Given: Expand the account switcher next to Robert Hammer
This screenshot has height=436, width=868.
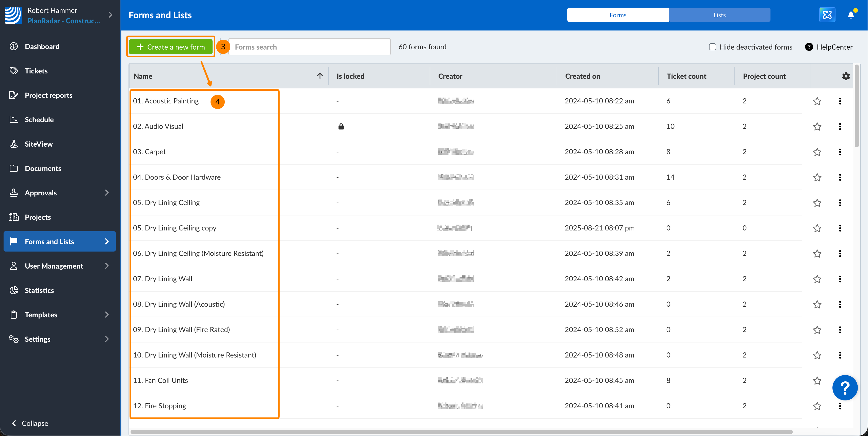Looking at the screenshot, I should pos(110,15).
